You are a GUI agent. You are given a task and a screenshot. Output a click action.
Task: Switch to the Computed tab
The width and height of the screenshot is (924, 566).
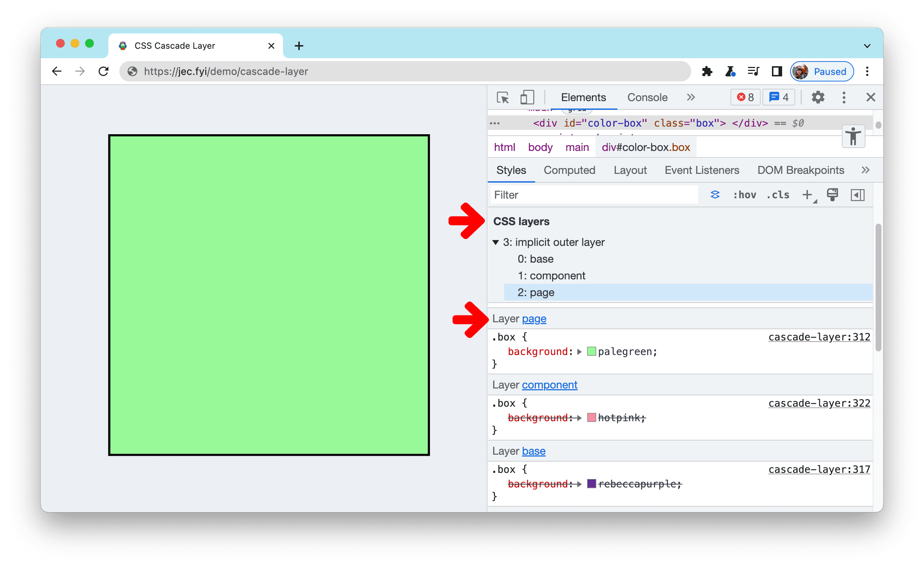[x=569, y=170]
